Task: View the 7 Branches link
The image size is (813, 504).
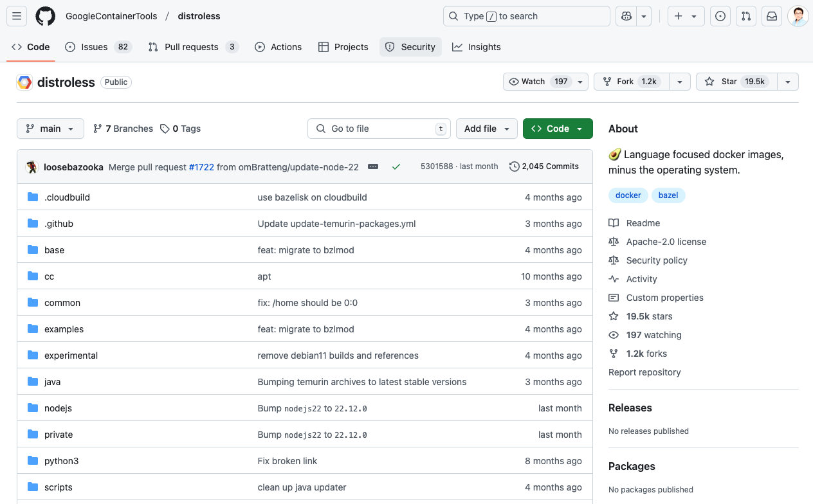Action: pyautogui.click(x=123, y=129)
